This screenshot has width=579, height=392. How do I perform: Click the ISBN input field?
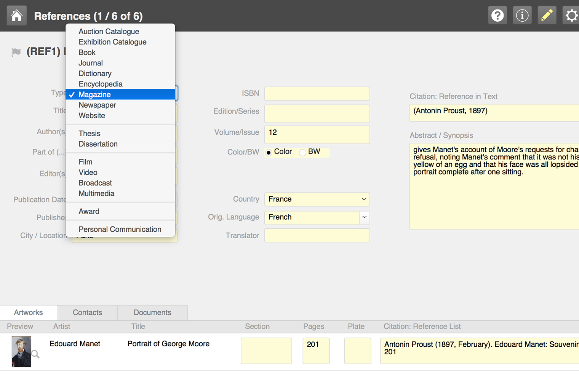[317, 94]
